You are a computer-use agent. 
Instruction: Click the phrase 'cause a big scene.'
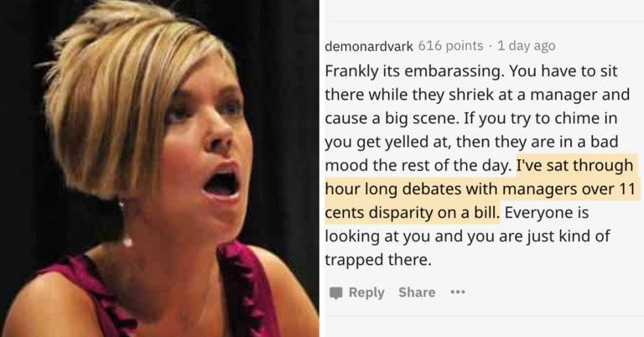(x=392, y=118)
